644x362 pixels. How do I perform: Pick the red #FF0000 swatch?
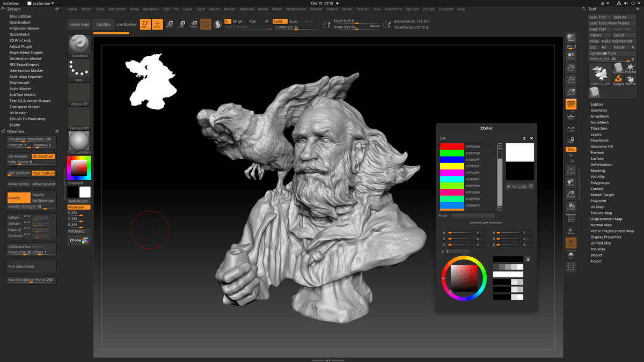(452, 146)
